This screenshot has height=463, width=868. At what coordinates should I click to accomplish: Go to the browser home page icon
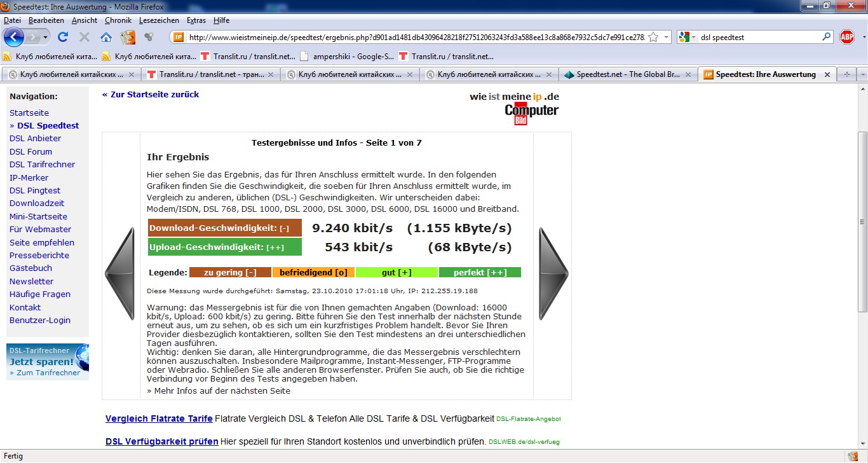[106, 37]
